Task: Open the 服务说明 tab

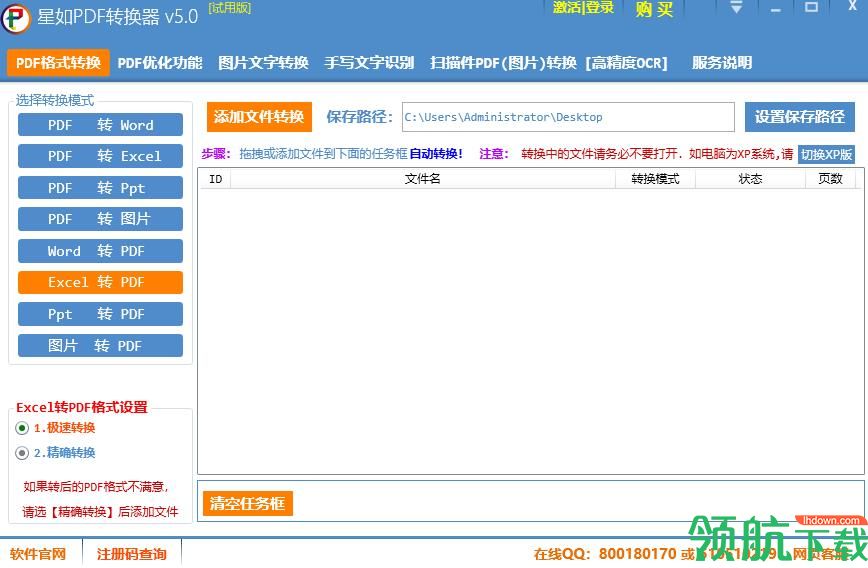Action: point(722,63)
